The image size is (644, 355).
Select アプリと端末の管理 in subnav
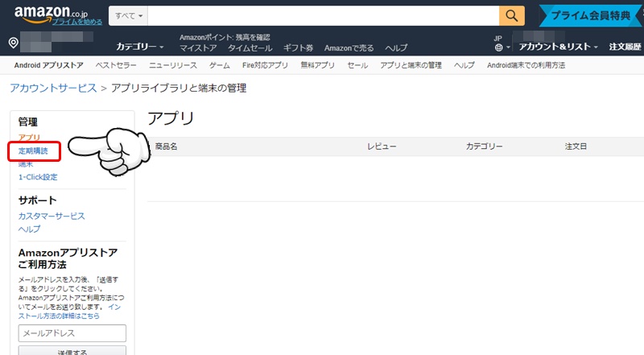click(x=411, y=65)
